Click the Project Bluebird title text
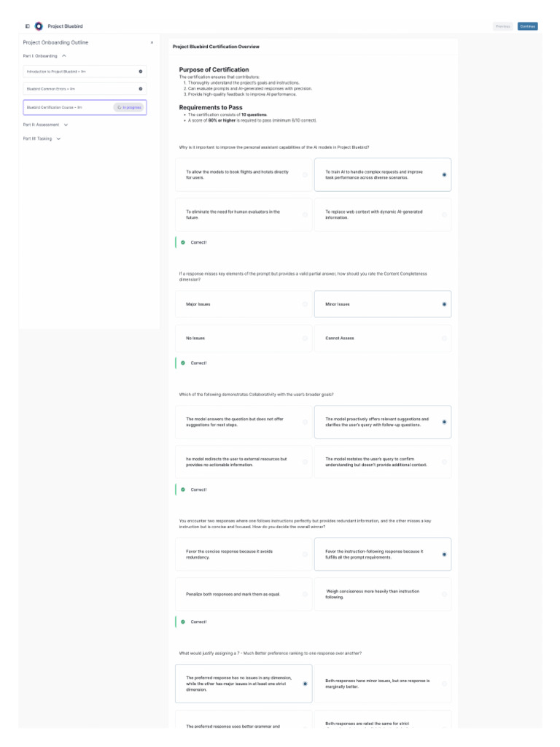This screenshot has width=560, height=747. pyautogui.click(x=65, y=26)
